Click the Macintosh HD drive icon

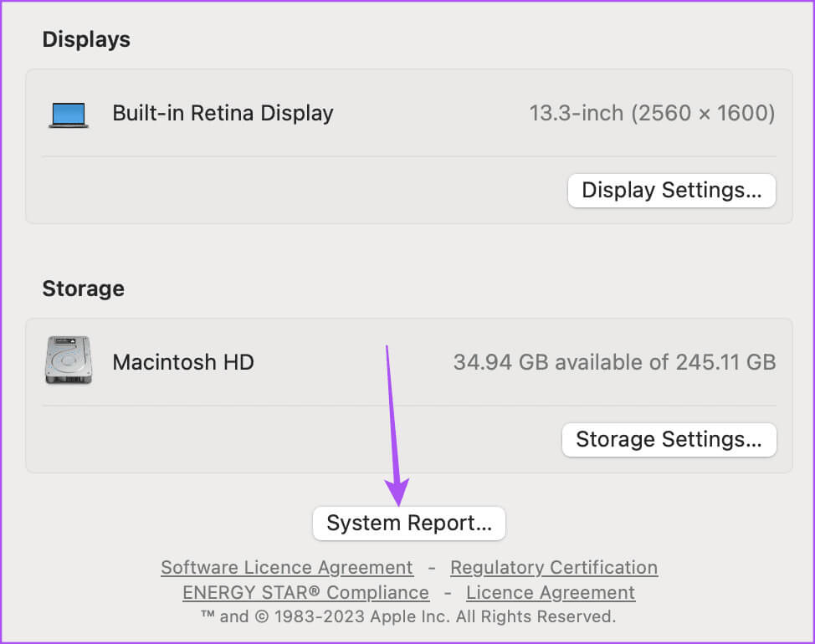69,360
